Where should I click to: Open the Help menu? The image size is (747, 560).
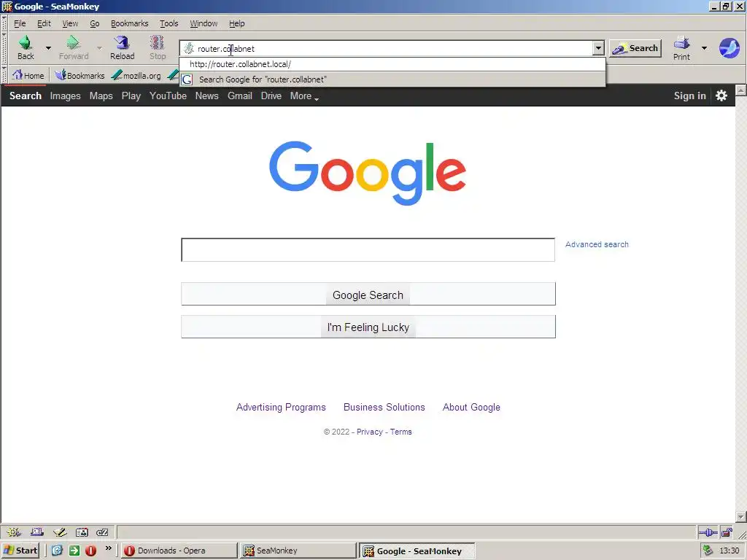click(236, 23)
